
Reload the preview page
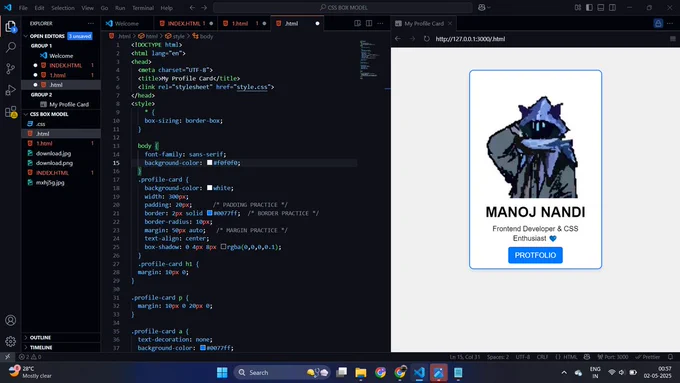(x=427, y=39)
